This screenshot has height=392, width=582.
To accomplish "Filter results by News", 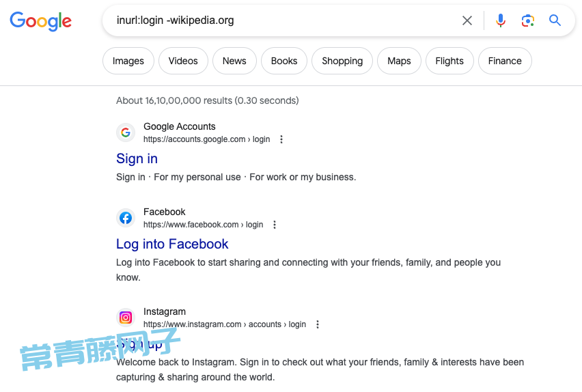I will click(x=234, y=61).
